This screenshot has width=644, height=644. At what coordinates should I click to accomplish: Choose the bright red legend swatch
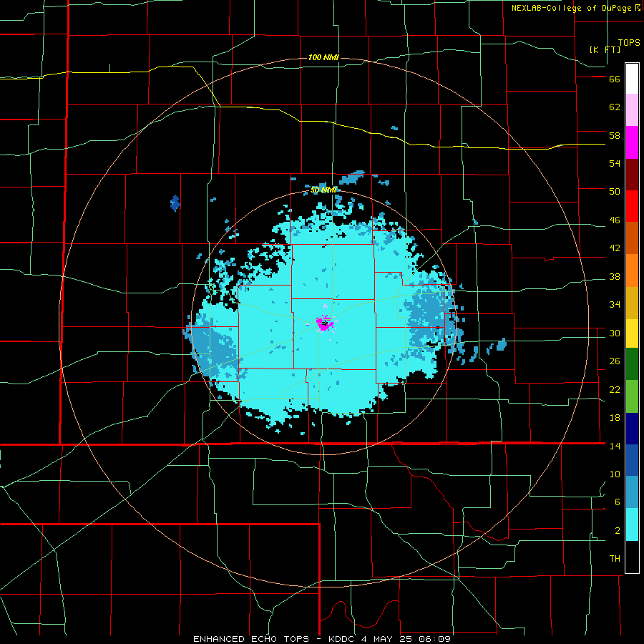(632, 206)
